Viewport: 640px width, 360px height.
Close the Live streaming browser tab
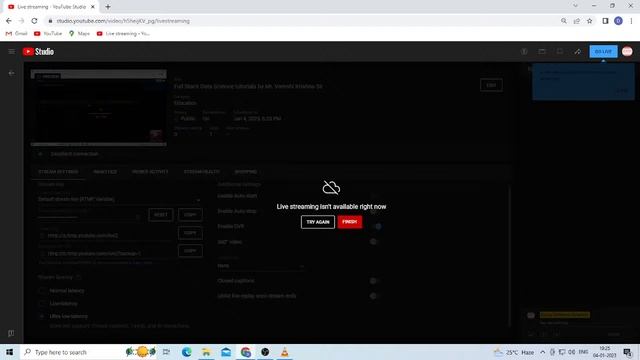pyautogui.click(x=93, y=7)
